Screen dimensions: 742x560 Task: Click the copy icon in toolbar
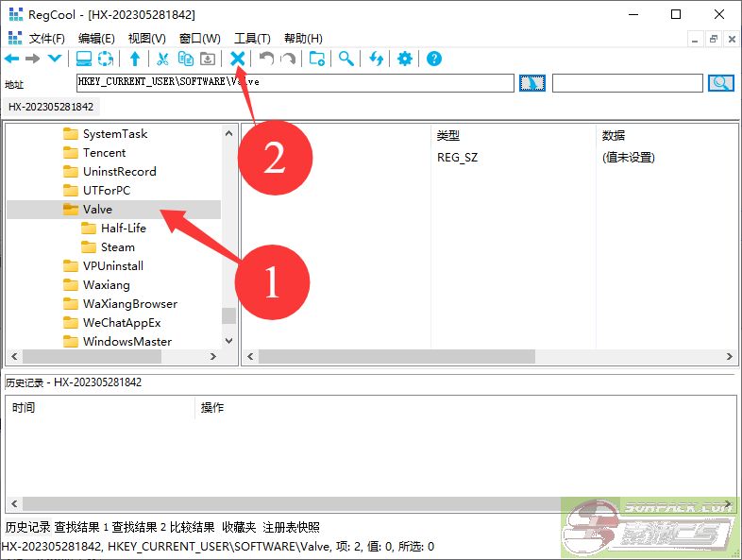[185, 59]
